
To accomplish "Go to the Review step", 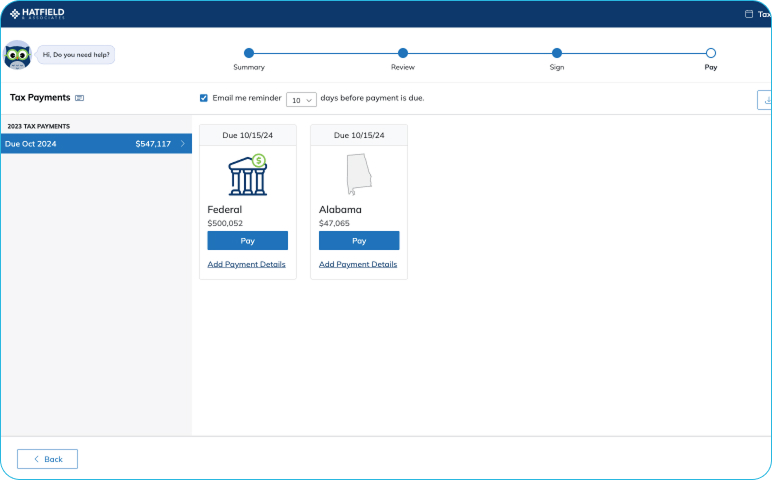I will [403, 53].
